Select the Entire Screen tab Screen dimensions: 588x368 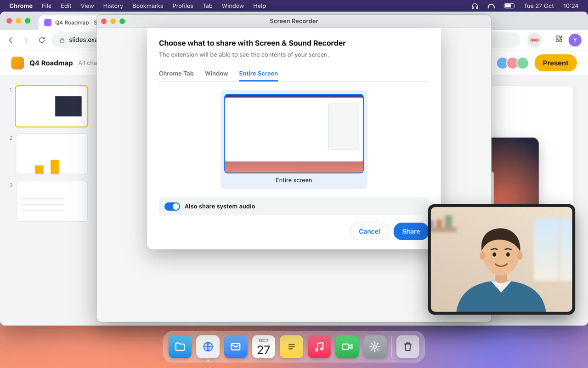click(258, 73)
